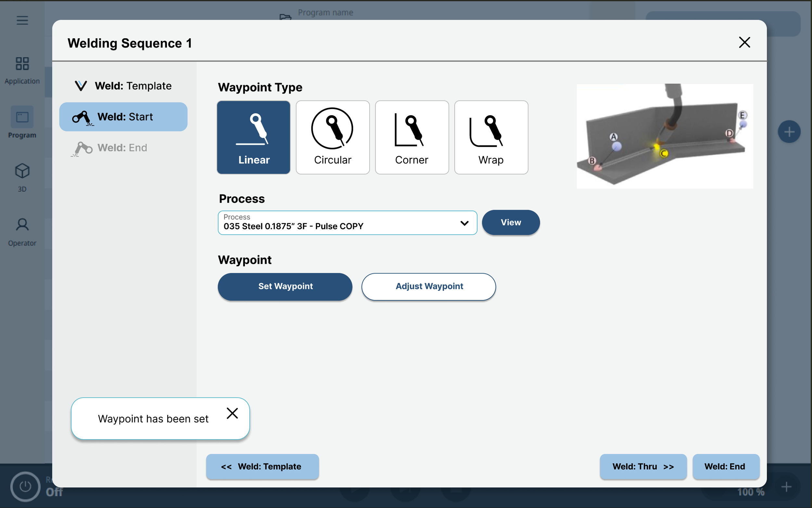The width and height of the screenshot is (812, 508).
Task: Select Weld: End robot arm icon
Action: click(x=82, y=148)
